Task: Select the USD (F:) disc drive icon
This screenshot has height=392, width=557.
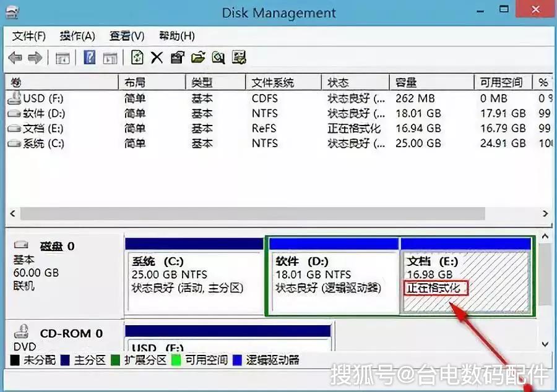Action: click(x=14, y=98)
